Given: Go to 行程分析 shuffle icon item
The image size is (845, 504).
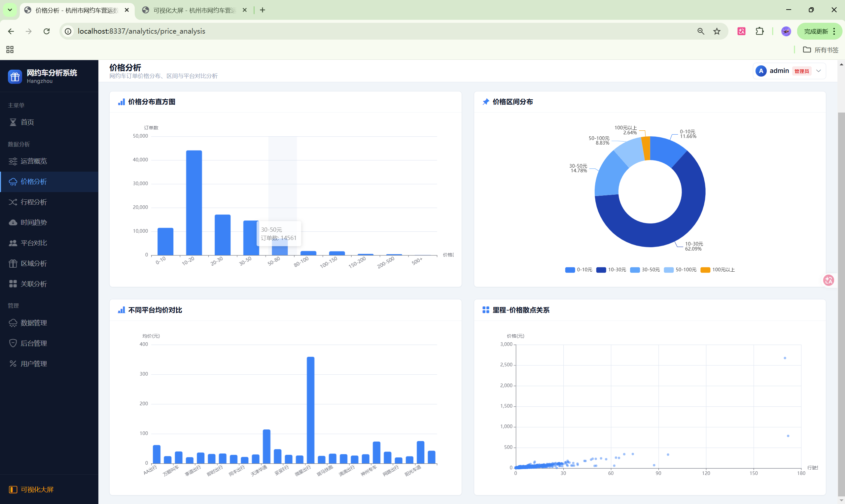Looking at the screenshot, I should tap(33, 202).
